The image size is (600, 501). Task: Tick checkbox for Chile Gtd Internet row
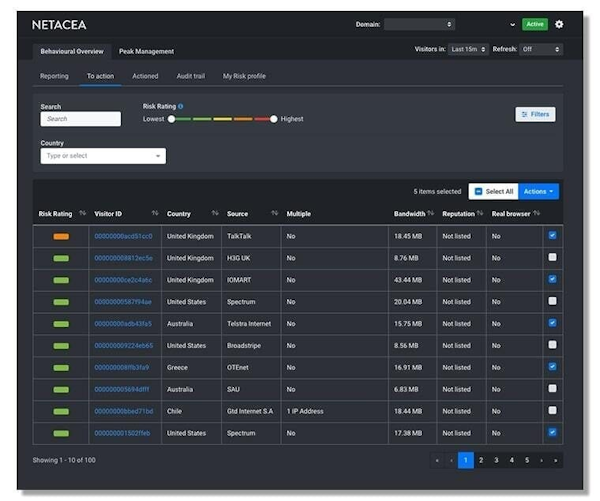(x=552, y=410)
